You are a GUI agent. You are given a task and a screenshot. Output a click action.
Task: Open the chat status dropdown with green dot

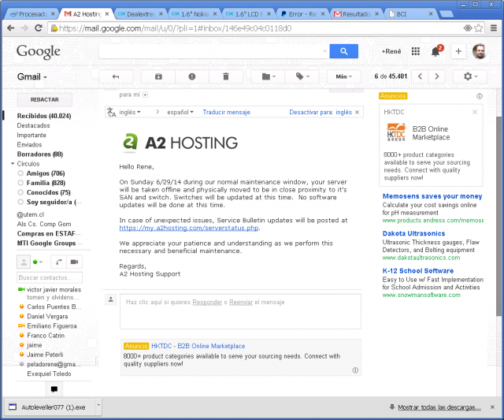click(38, 262)
